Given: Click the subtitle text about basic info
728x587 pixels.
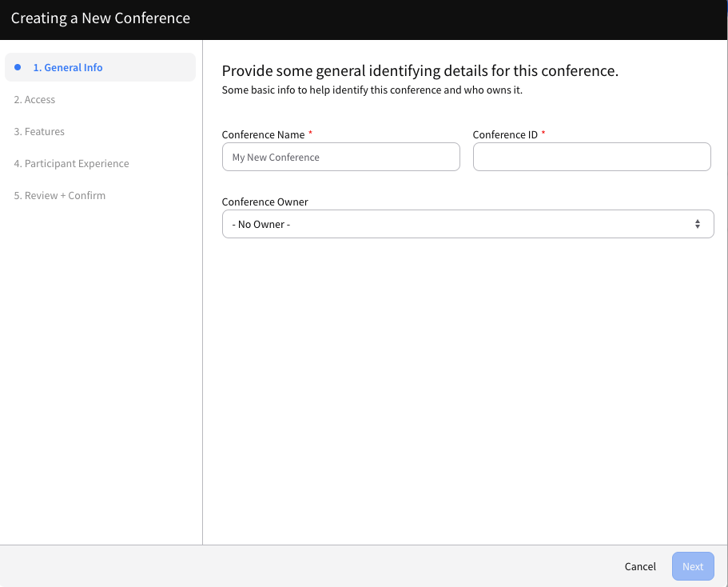Looking at the screenshot, I should [x=372, y=90].
